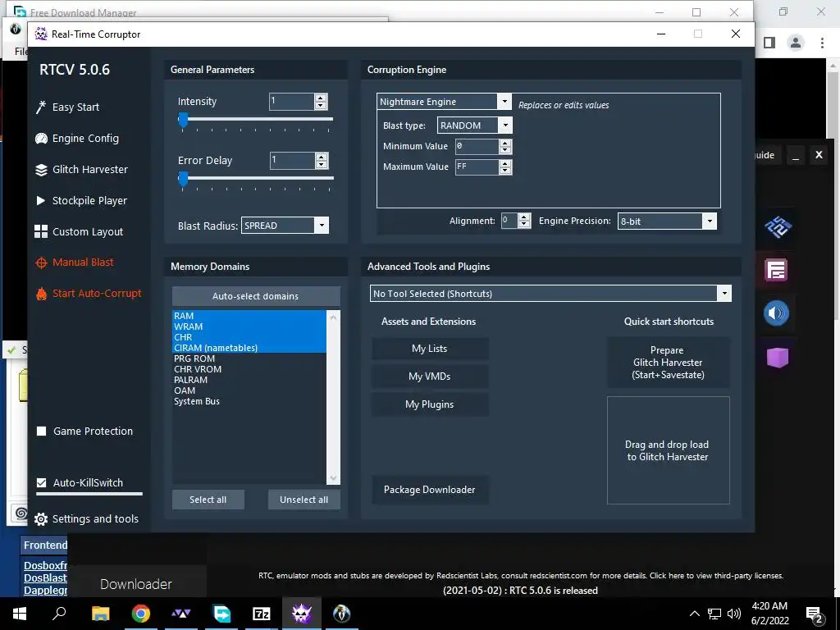Open the Settings and tools gear icon

tap(41, 519)
